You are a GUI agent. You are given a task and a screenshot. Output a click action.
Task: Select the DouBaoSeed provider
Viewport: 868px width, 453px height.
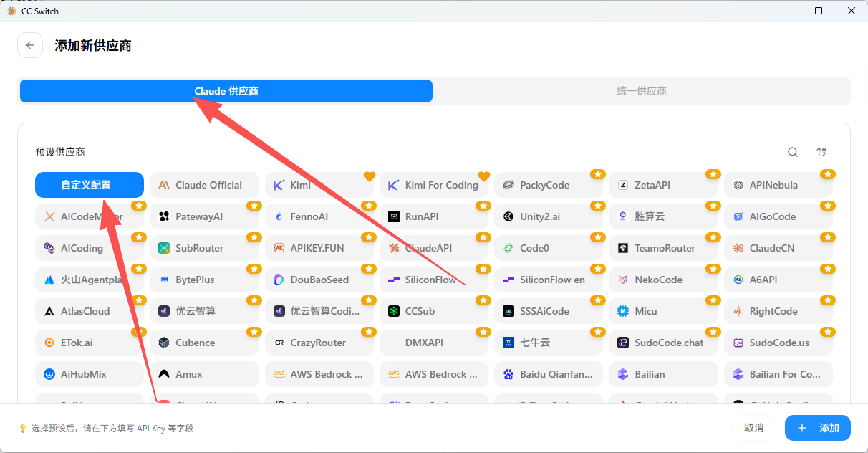[319, 280]
